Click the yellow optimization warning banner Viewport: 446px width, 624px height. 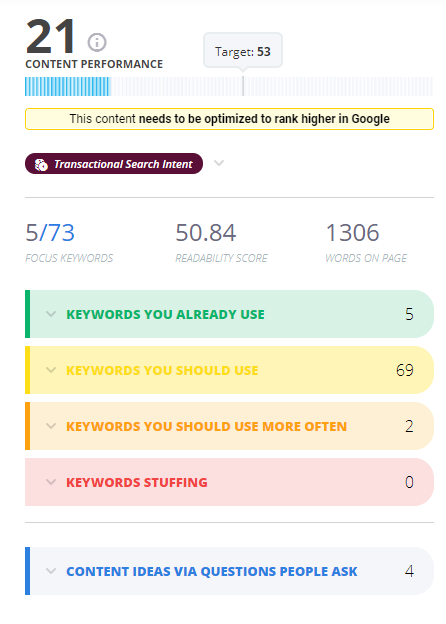229,119
